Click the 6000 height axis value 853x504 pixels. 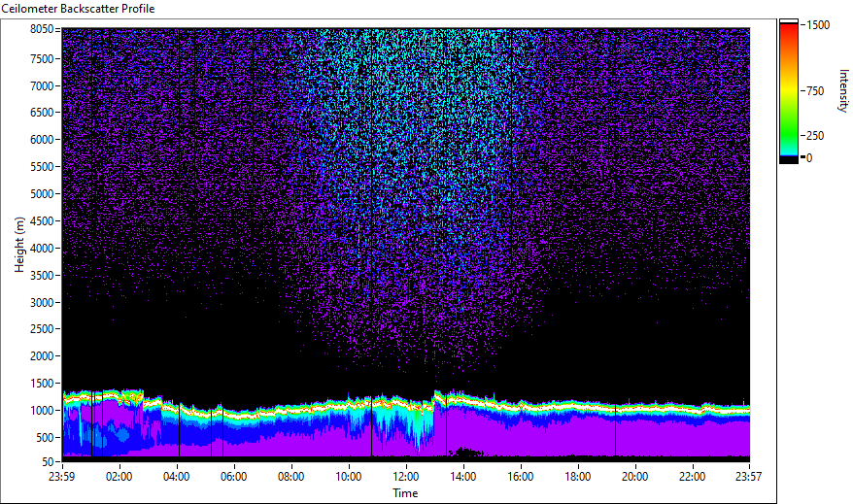[42, 140]
